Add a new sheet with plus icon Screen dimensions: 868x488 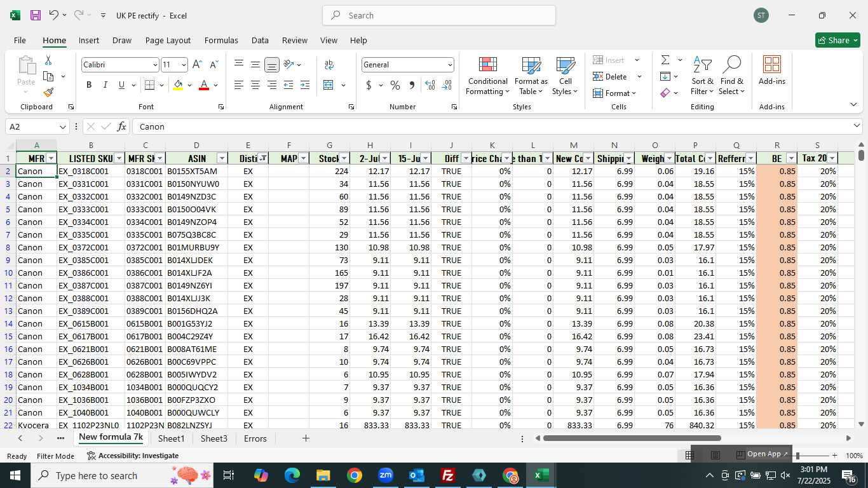point(306,438)
